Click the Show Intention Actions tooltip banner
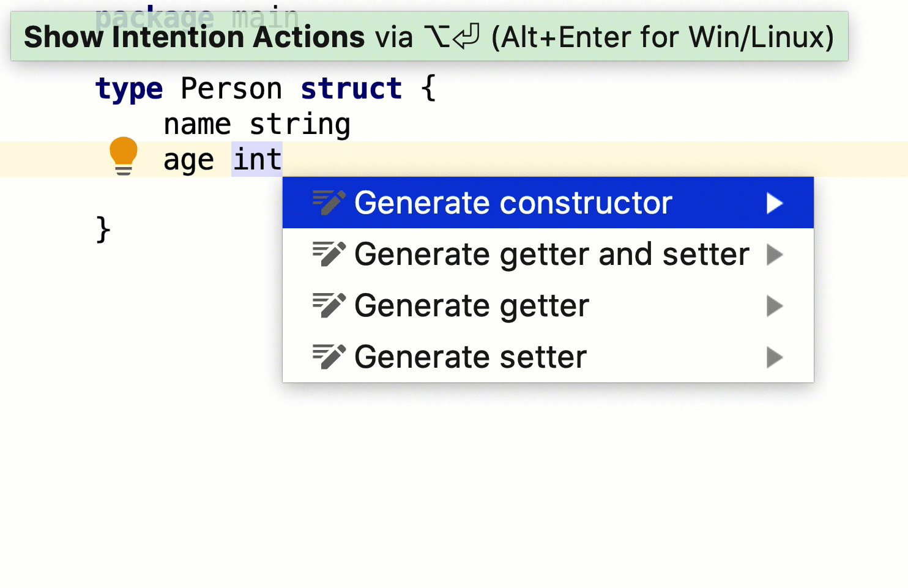Screen dimensions: 908x588 coord(430,36)
